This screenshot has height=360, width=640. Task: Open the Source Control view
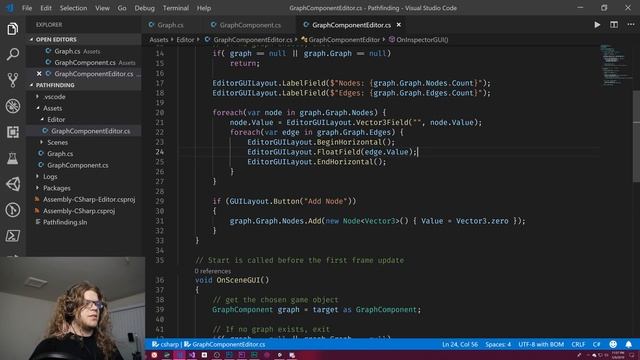13,80
